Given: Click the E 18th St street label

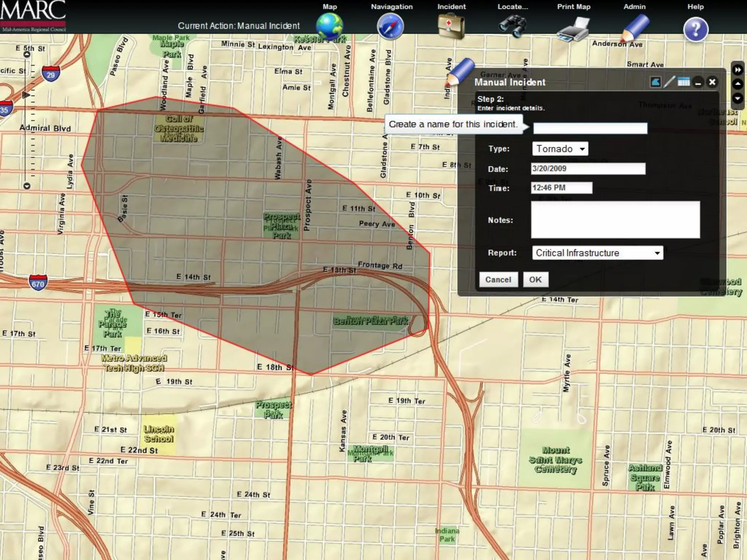Looking at the screenshot, I should click(x=275, y=367).
